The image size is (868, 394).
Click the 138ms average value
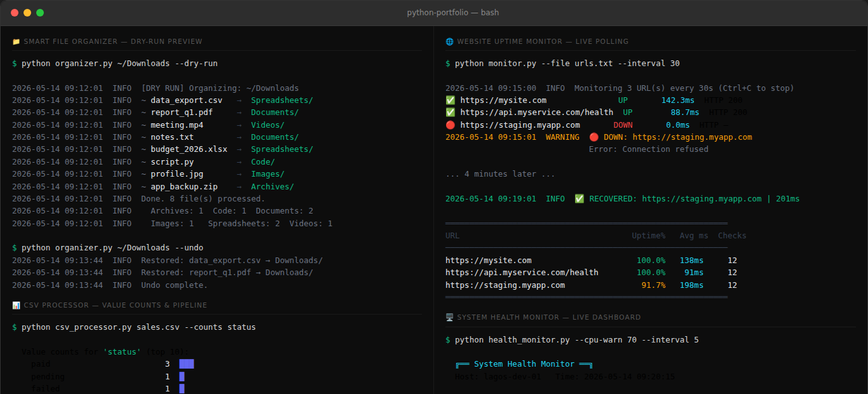(x=692, y=261)
